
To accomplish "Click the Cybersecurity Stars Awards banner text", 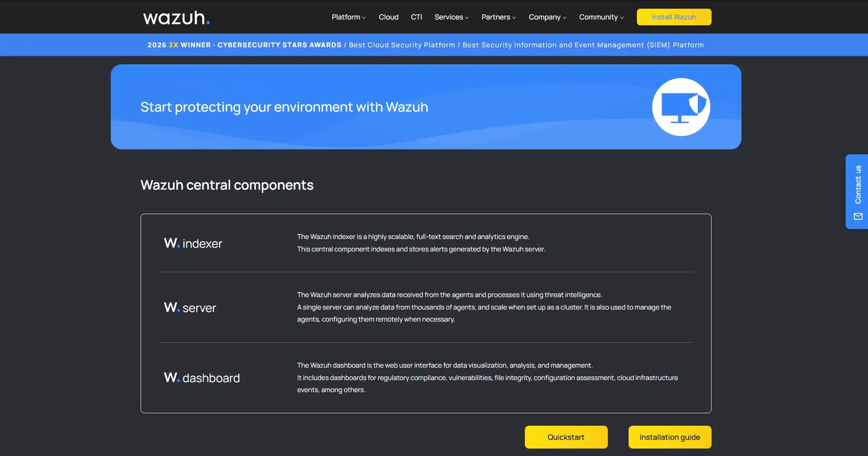I will 279,45.
